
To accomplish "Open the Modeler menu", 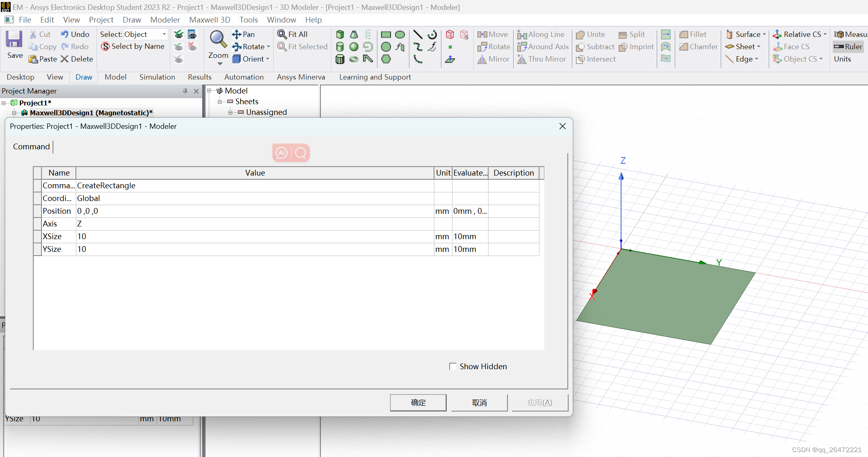I will 165,20.
